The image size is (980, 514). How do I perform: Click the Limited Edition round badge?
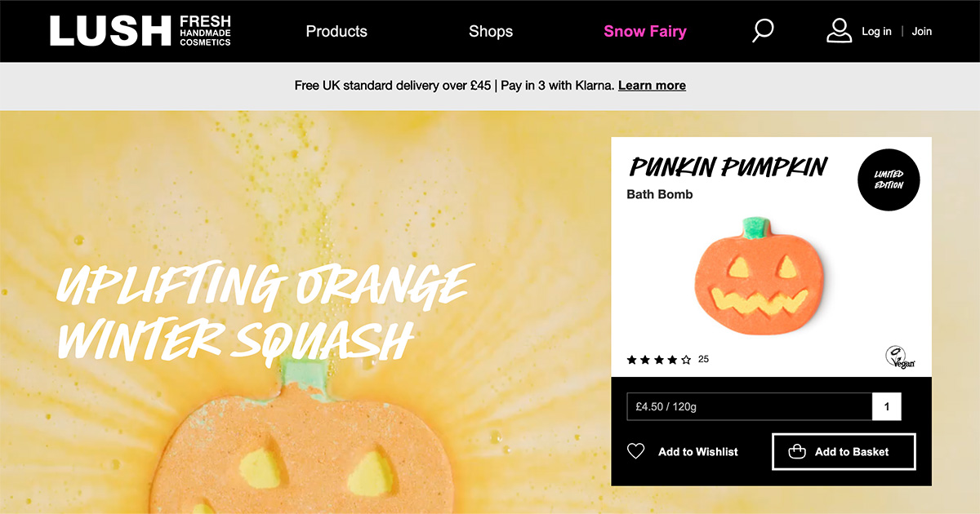pos(889,179)
